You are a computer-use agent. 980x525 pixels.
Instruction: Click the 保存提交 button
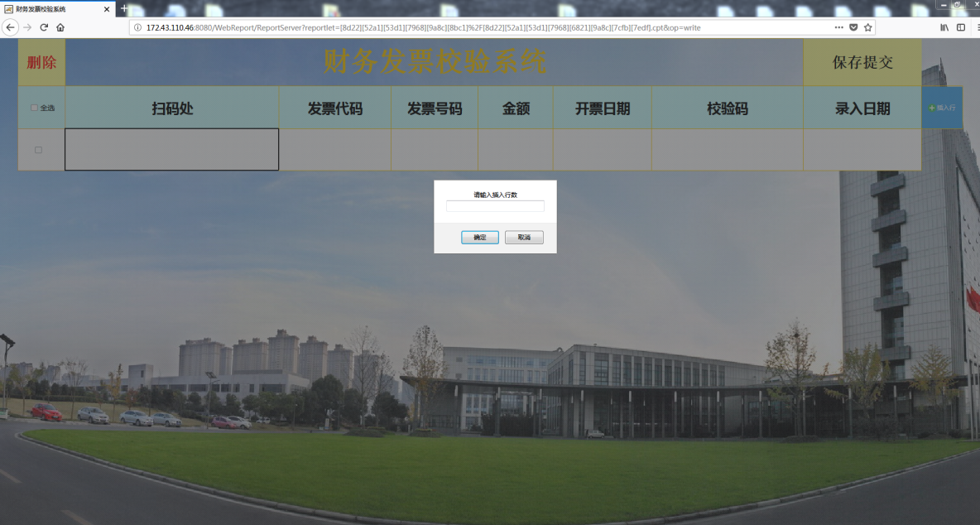(x=862, y=62)
